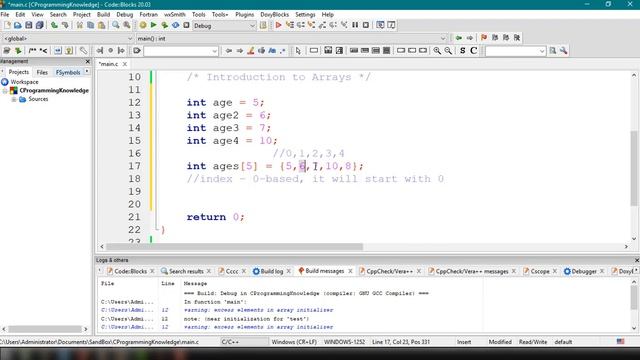Screen dimensions: 640x360
Task: Click the Paste icon
Action: pos(101,25)
